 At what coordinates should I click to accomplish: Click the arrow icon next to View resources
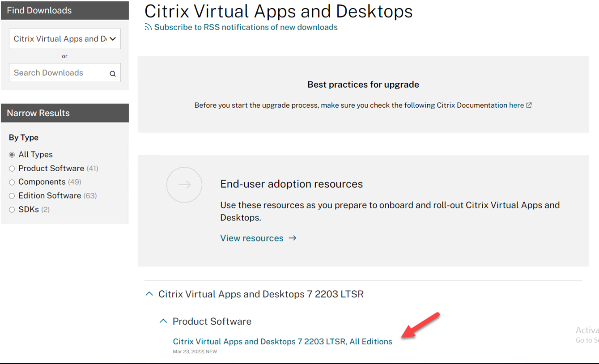tap(293, 238)
